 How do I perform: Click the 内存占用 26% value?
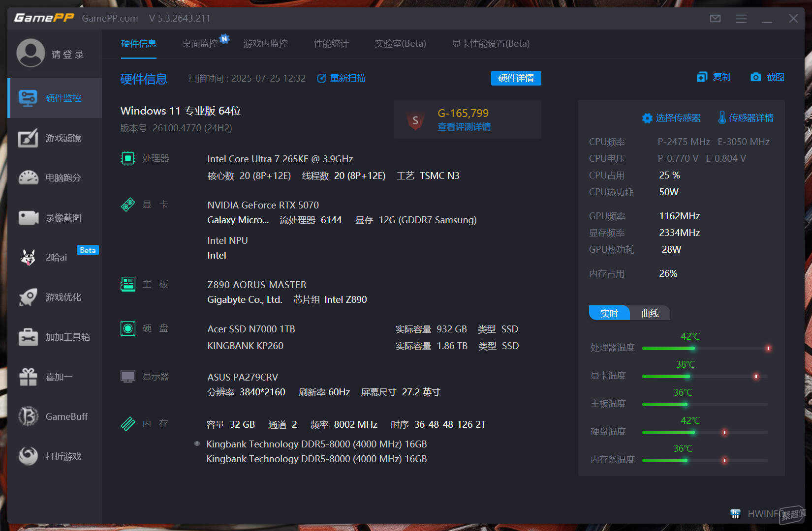point(668,273)
